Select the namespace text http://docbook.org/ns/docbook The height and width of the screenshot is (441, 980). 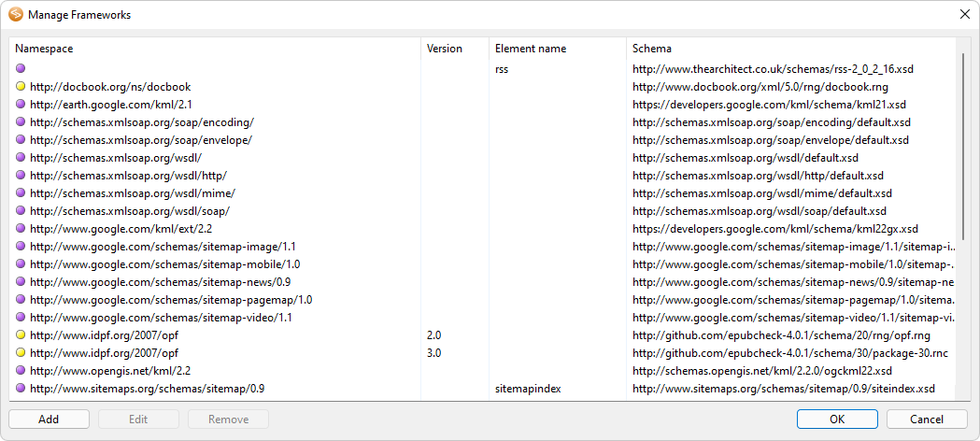tap(110, 87)
